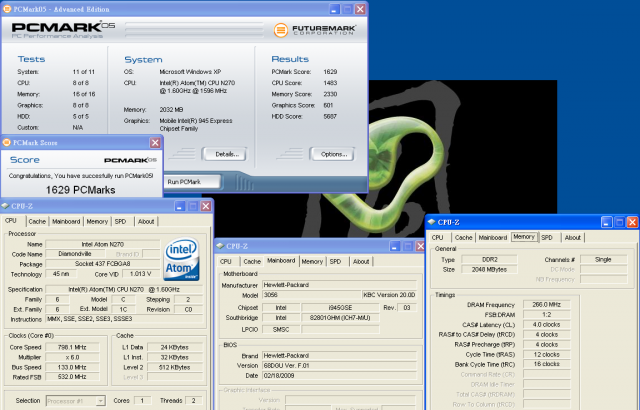Viewport: 640px width, 410px height.
Task: Click the 1629 PCMarks score text
Action: pos(80,190)
